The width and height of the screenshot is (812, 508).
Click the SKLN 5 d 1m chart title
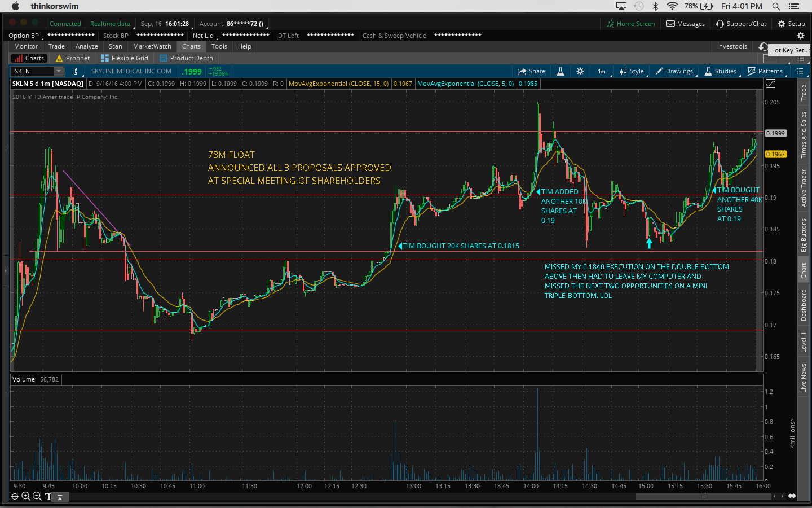click(x=48, y=84)
